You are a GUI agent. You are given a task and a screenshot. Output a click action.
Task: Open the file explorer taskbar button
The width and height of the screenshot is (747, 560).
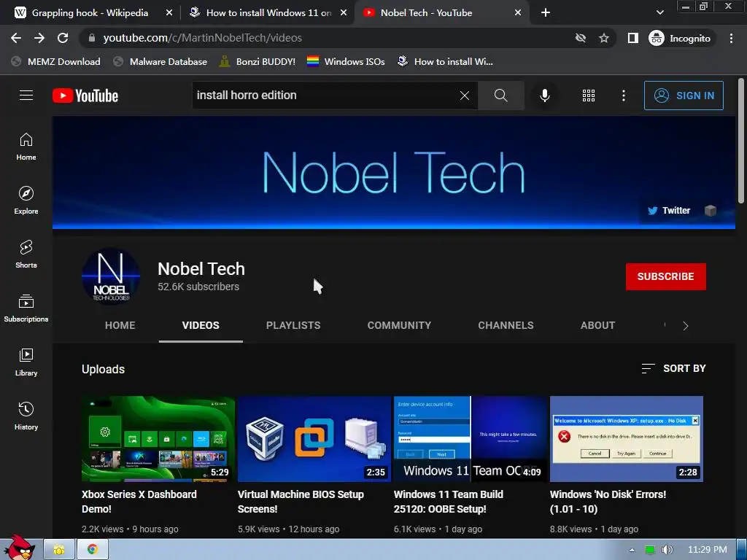click(59, 550)
